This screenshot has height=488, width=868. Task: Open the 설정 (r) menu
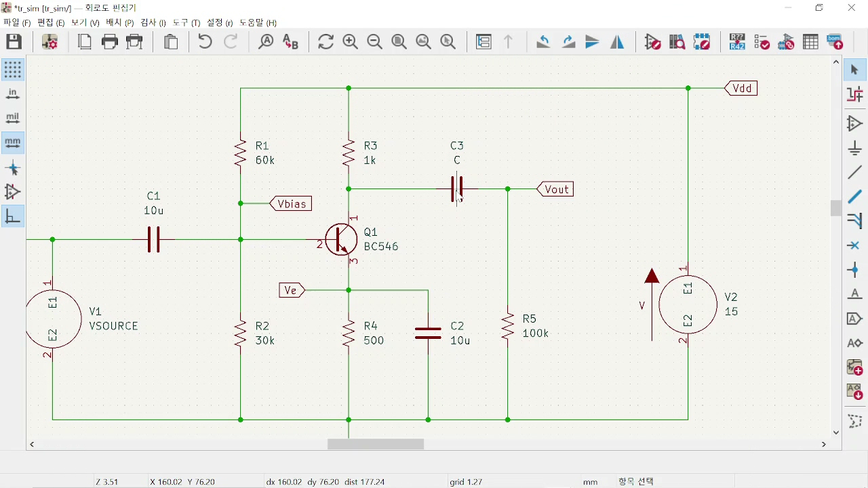coord(220,22)
